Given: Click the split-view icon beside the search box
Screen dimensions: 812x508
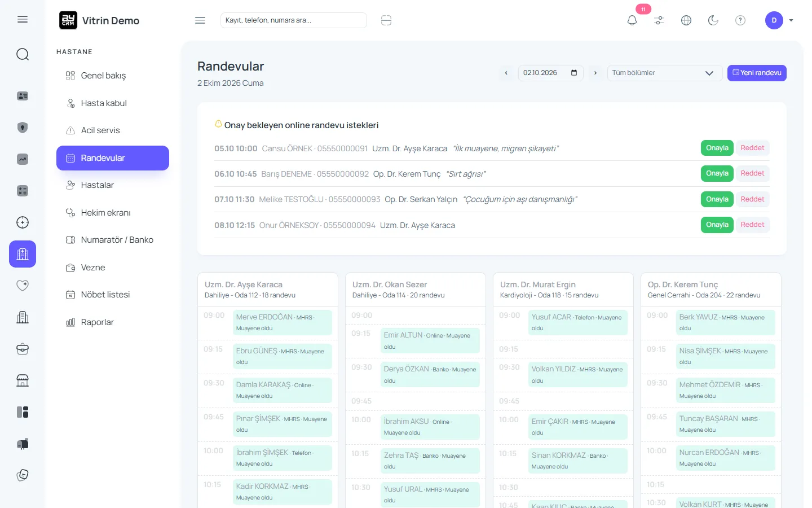Looking at the screenshot, I should [x=386, y=20].
